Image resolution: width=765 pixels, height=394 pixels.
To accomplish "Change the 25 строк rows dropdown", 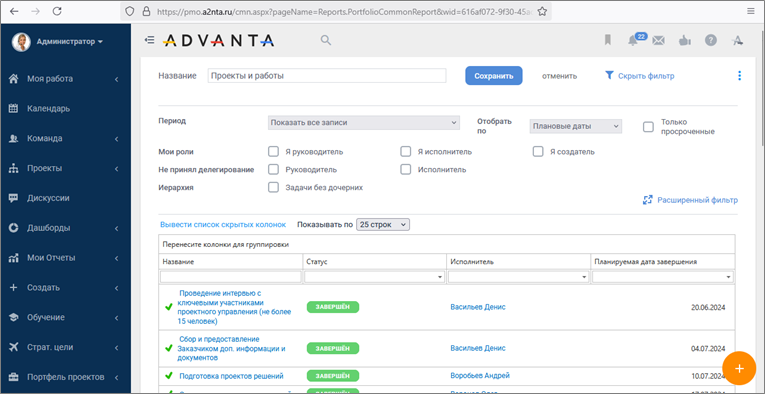I will (x=383, y=225).
